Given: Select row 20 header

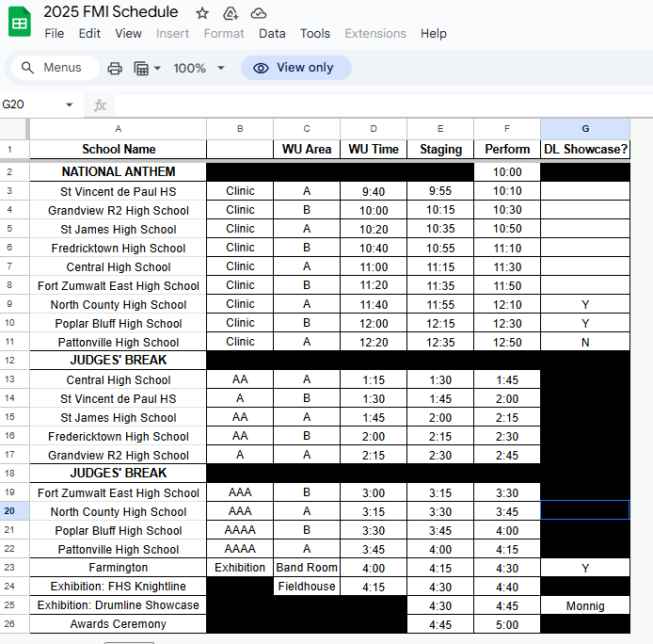Looking at the screenshot, I should (x=9, y=511).
